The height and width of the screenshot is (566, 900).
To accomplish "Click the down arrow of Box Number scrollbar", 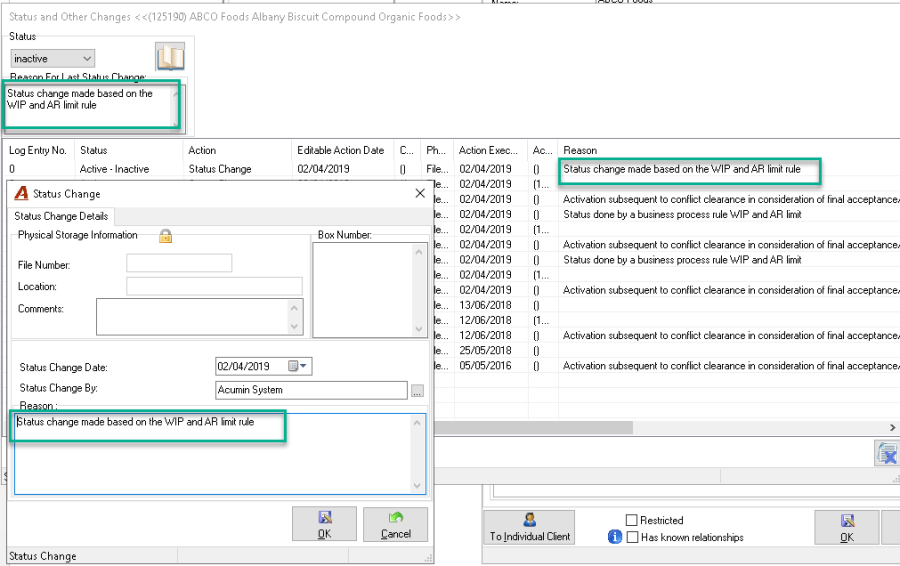I will (x=419, y=329).
